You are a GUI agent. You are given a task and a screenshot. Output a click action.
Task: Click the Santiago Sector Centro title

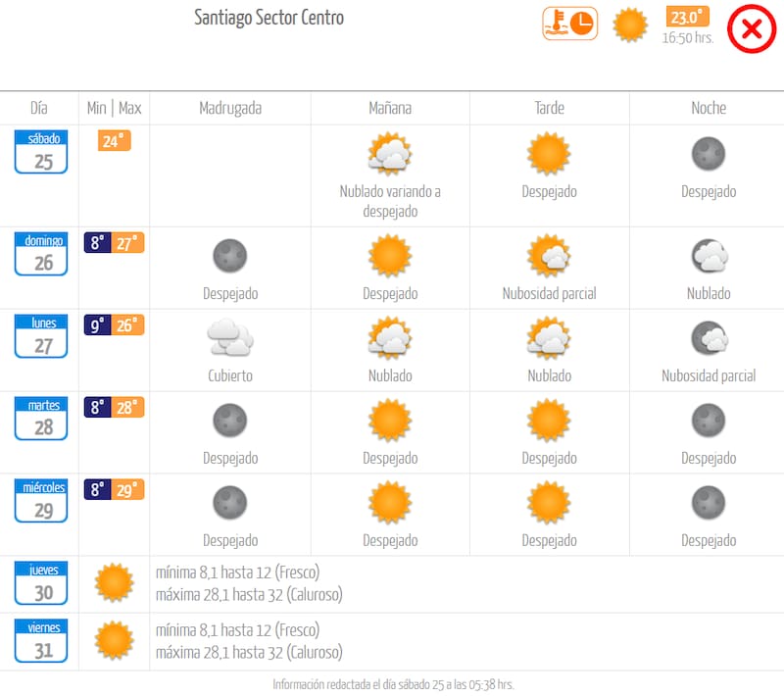point(269,18)
